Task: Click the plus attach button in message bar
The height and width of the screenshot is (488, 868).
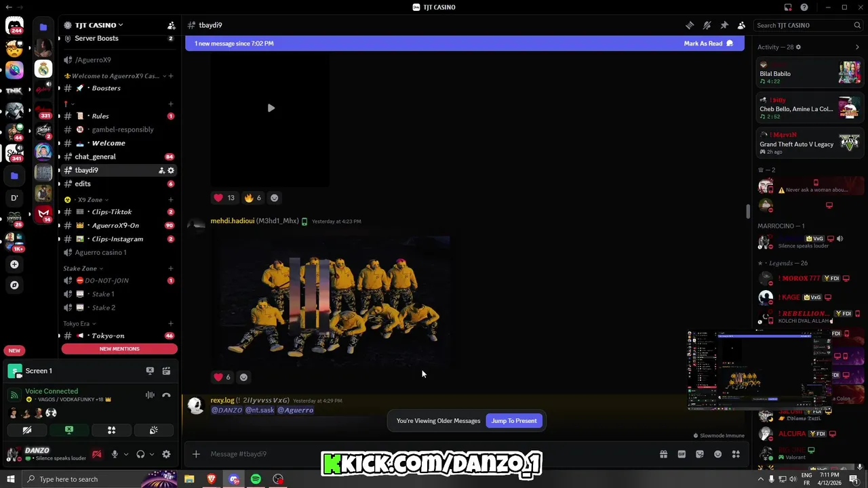Action: (x=196, y=454)
